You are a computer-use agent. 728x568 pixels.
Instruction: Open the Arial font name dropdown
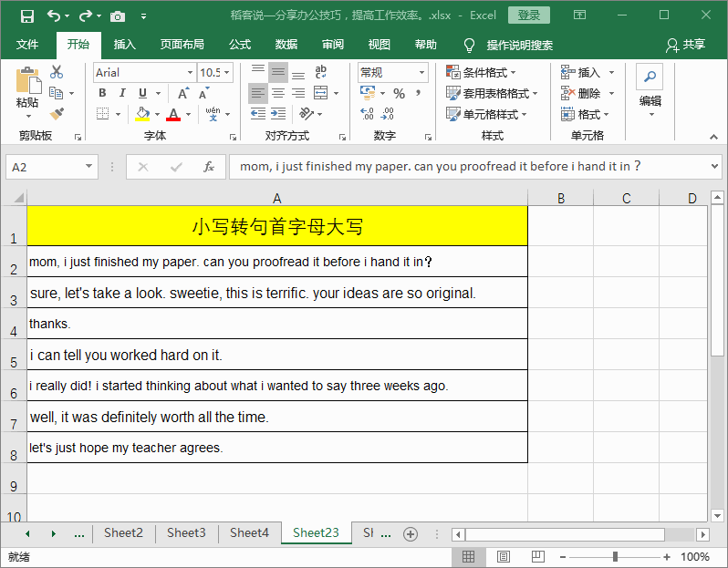(190, 73)
